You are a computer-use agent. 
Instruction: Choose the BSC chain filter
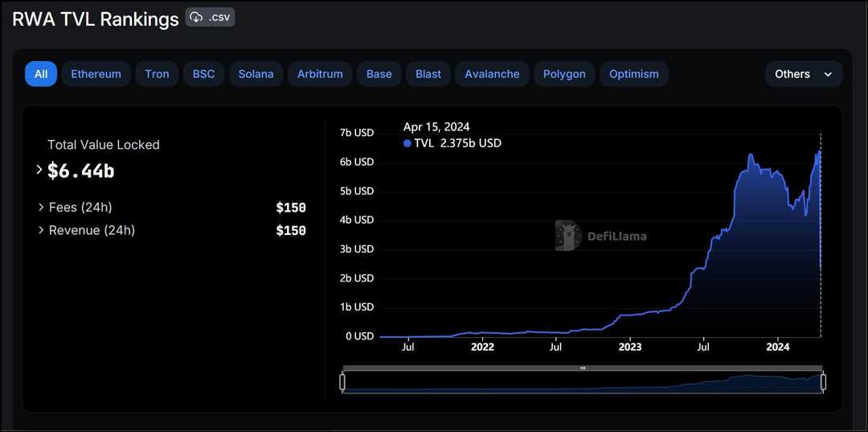point(203,74)
